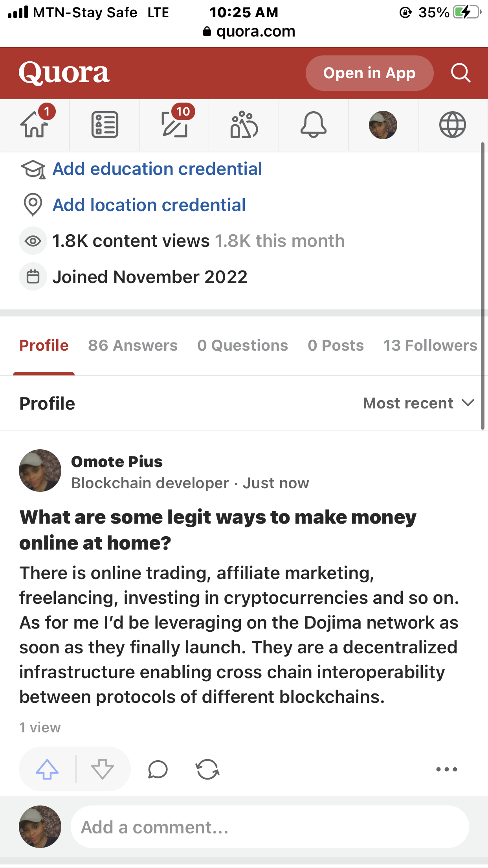Click the share arrows icon

[x=207, y=769]
